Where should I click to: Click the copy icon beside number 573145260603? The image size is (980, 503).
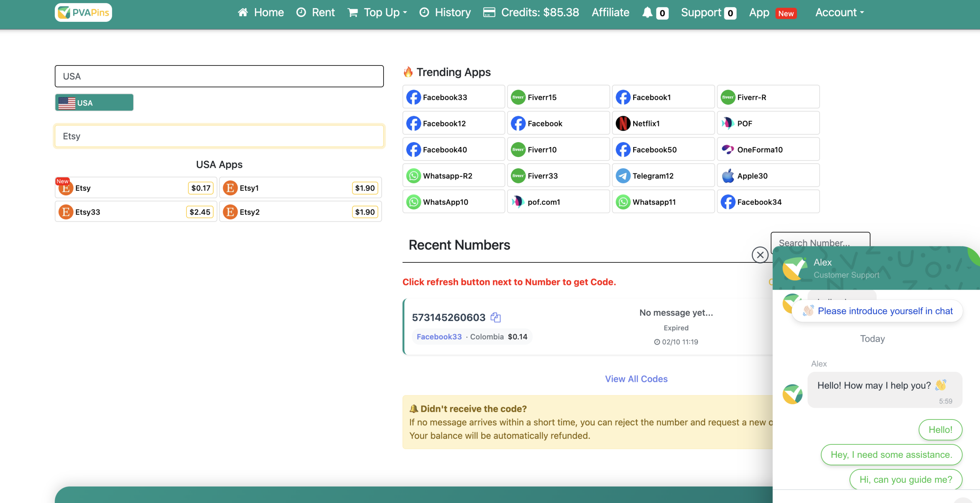coord(495,317)
